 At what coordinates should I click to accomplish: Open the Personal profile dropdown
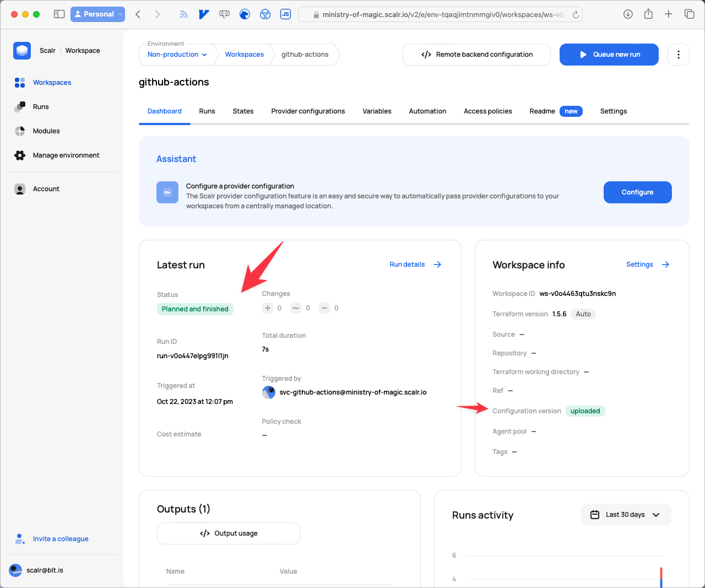tap(97, 14)
